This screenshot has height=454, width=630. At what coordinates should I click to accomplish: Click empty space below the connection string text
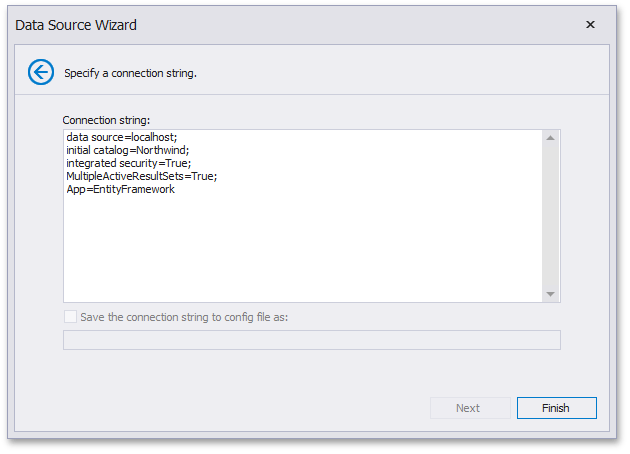pyautogui.click(x=300, y=250)
